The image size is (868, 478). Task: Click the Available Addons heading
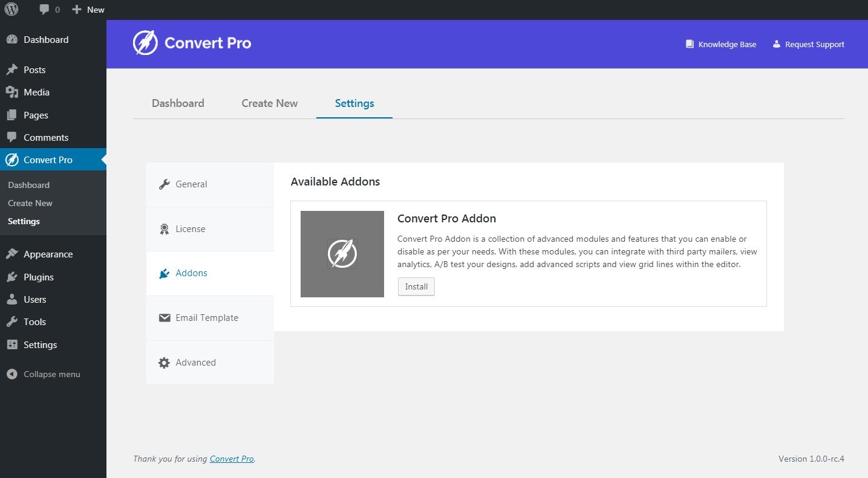tap(335, 181)
